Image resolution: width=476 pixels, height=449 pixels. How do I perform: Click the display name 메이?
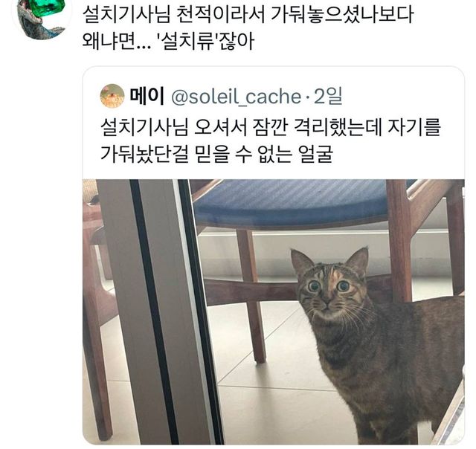pos(147,96)
